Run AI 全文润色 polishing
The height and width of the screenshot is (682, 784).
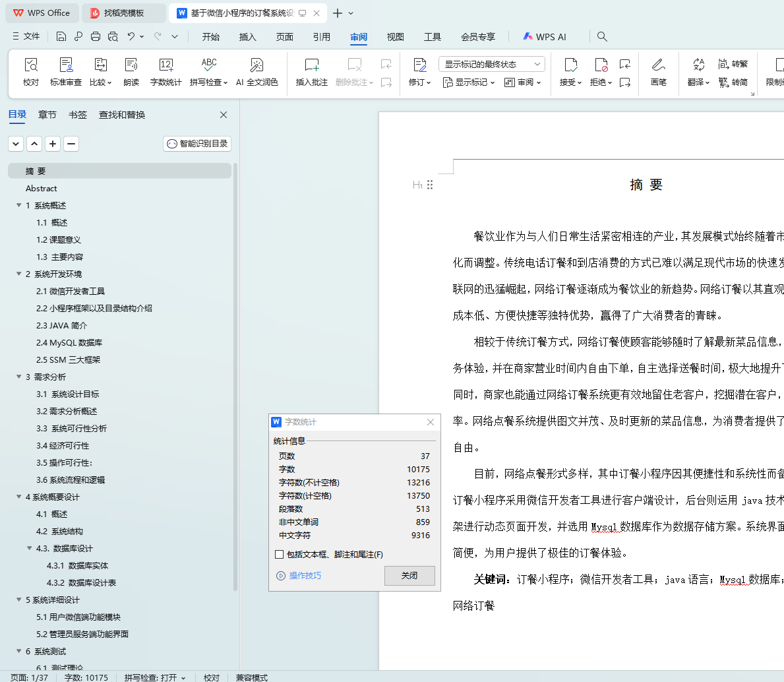coord(256,72)
